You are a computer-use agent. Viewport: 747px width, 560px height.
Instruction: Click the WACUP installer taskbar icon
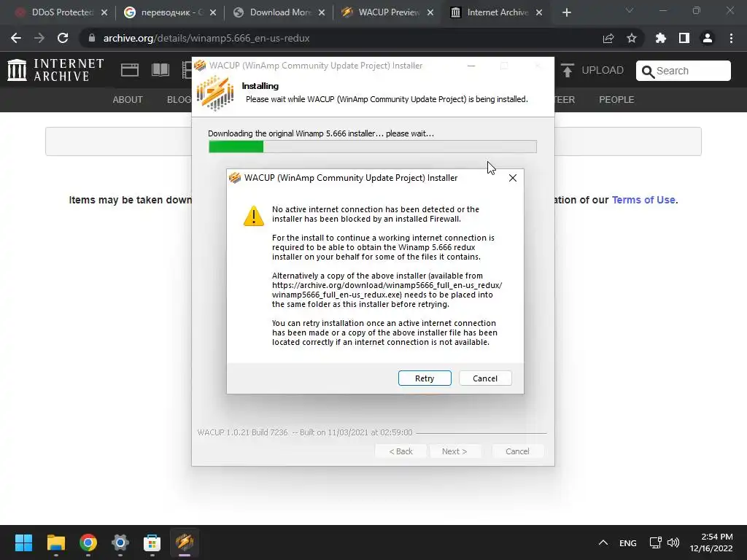pos(185,542)
